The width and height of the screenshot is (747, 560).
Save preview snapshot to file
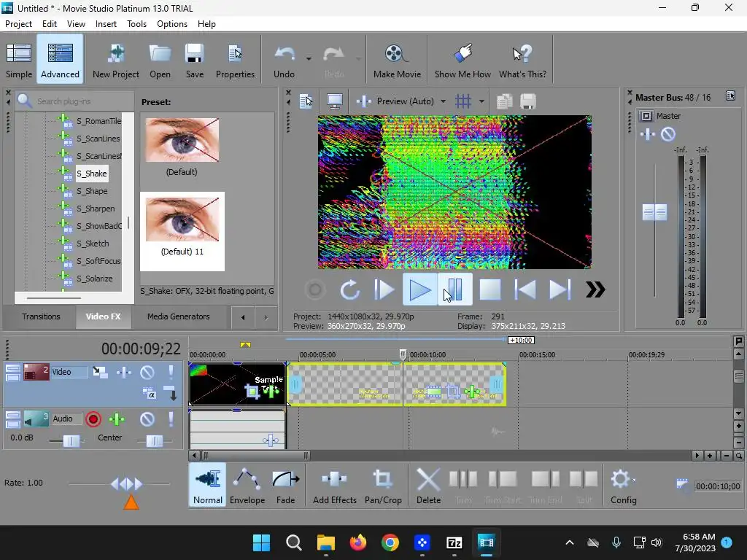528,101
